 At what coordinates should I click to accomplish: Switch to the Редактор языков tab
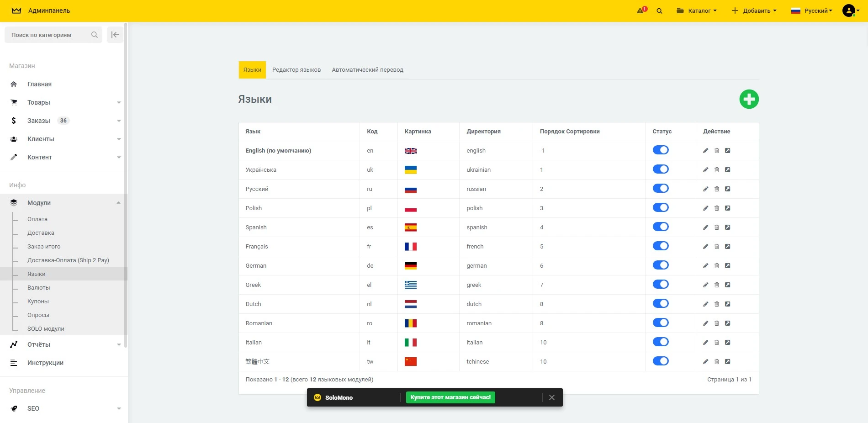296,70
